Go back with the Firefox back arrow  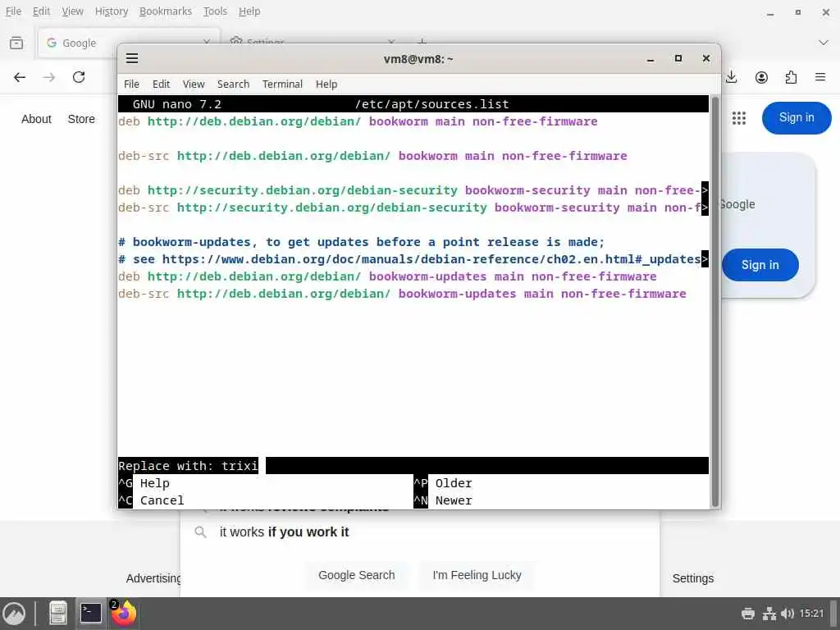point(20,77)
